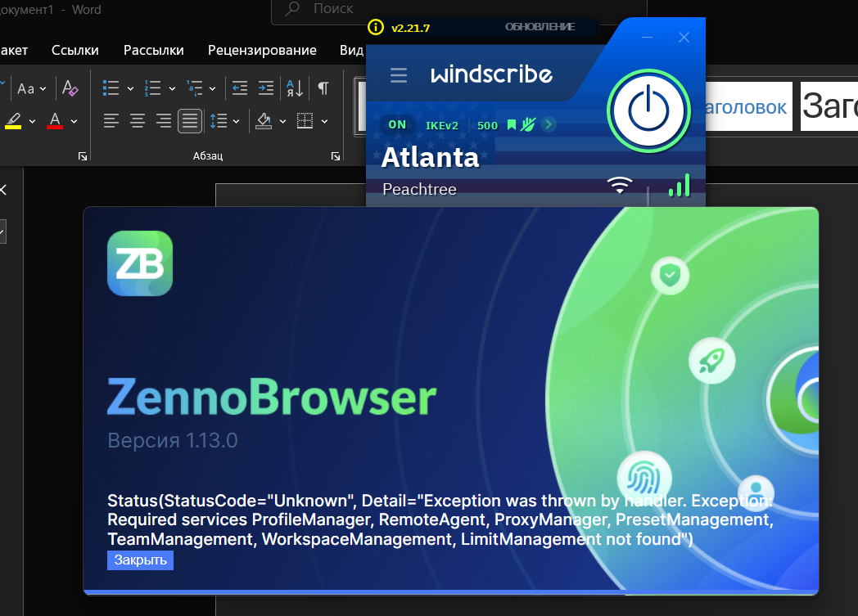Click the Word search box (Поиск)
The image size is (858, 616).
(458, 9)
